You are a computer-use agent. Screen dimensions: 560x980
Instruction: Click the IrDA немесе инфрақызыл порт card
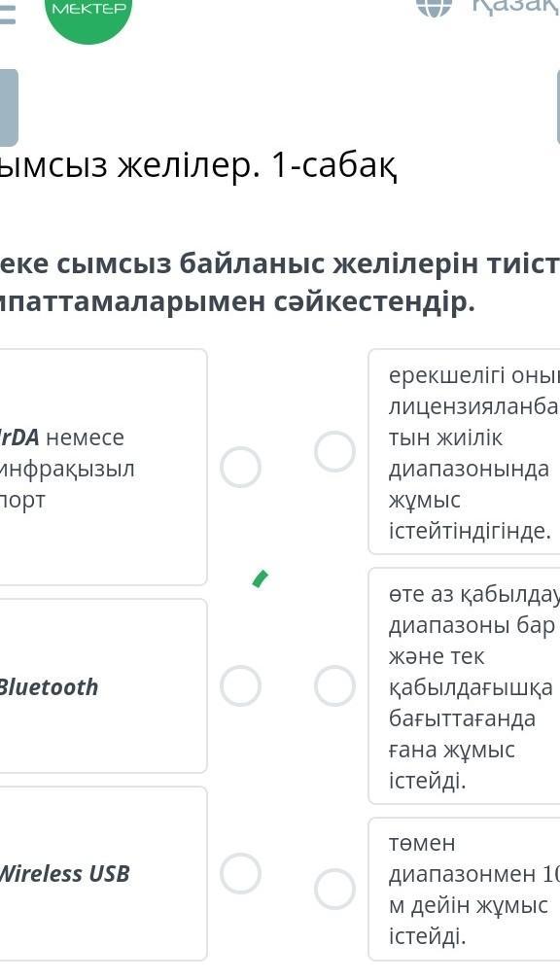pos(103,467)
